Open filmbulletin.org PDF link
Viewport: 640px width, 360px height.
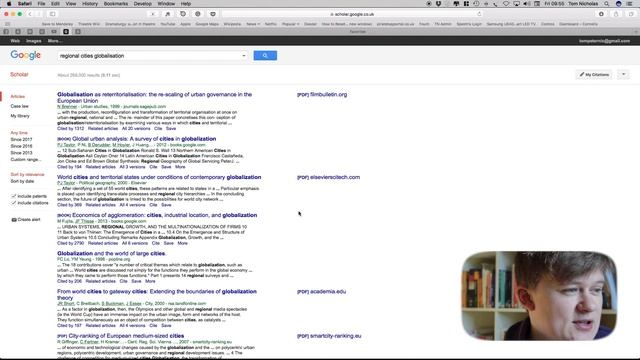(x=322, y=94)
